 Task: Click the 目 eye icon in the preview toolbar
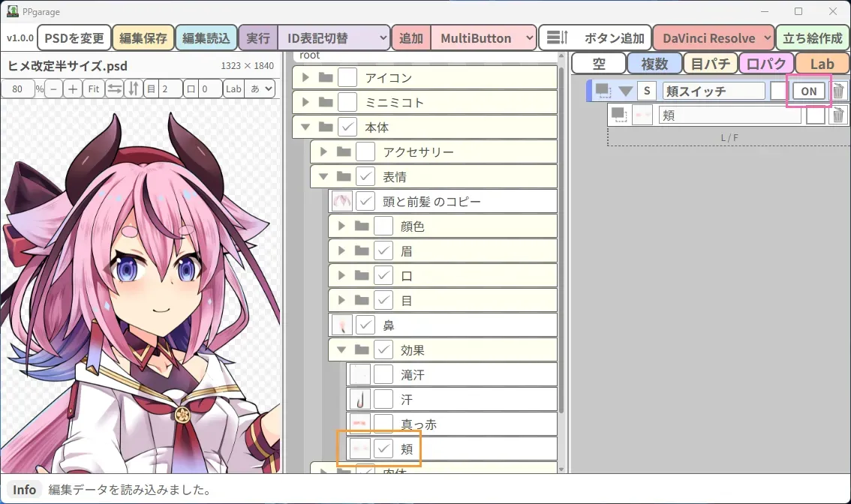(x=152, y=89)
